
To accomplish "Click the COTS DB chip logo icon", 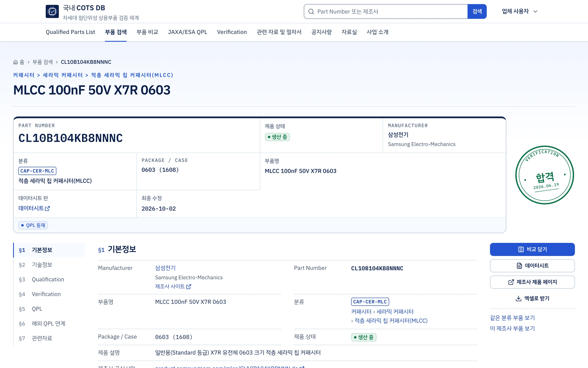I will click(52, 11).
